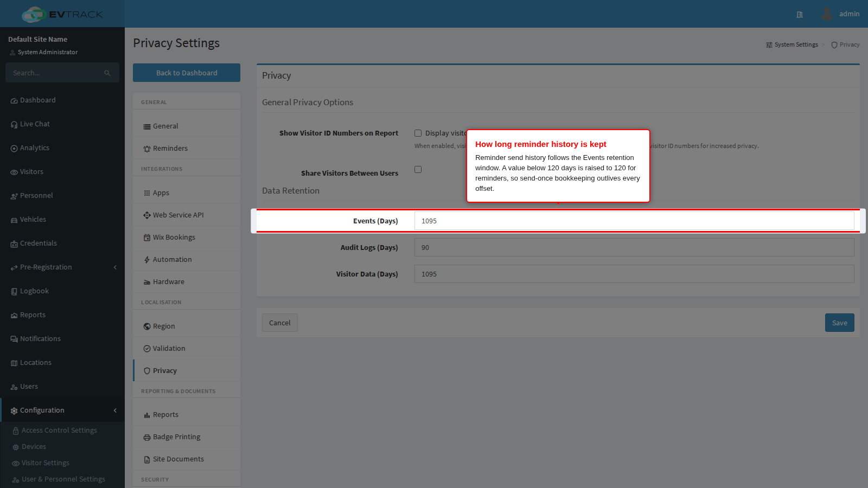Click the Analytics icon in sidebar
This screenshot has height=488, width=868.
click(x=14, y=149)
